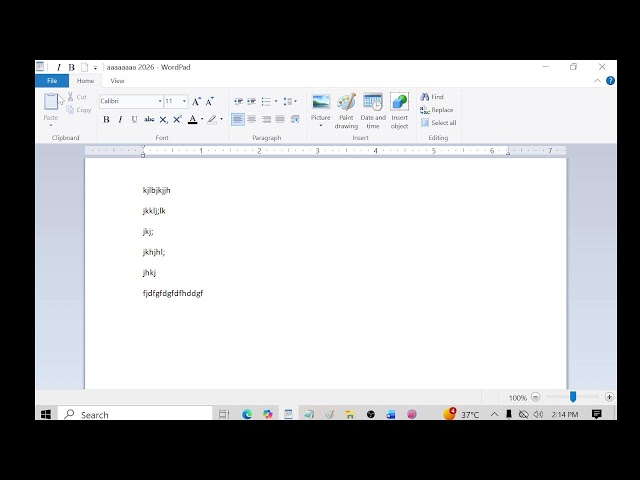Zoom out with the minus button
The width and height of the screenshot is (640, 480).
click(x=536, y=397)
